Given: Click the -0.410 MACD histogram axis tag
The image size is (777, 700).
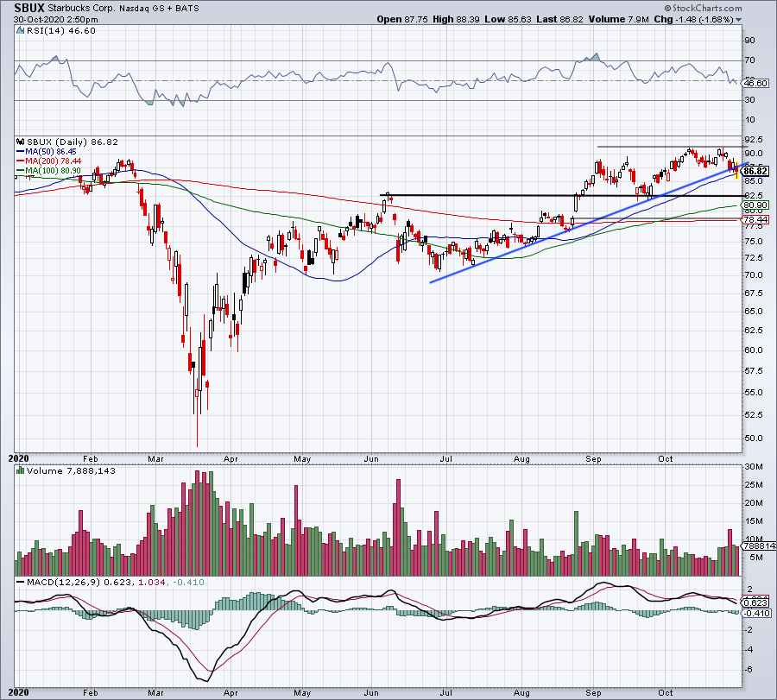Looking at the screenshot, I should tap(758, 614).
